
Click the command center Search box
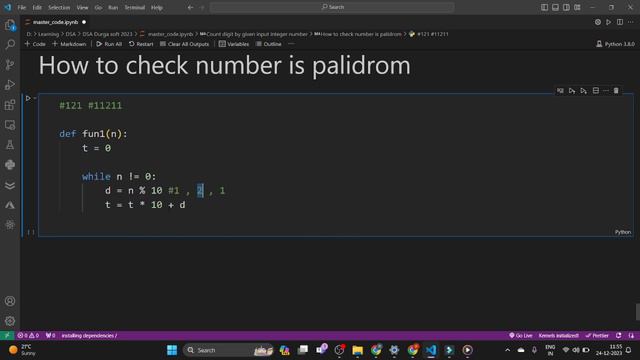pyautogui.click(x=332, y=7)
